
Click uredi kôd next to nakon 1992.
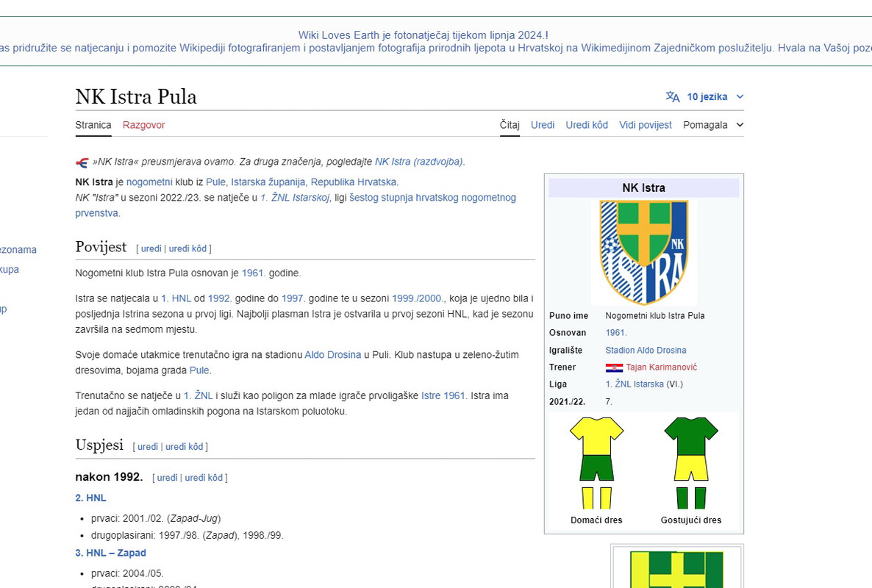[x=204, y=478]
